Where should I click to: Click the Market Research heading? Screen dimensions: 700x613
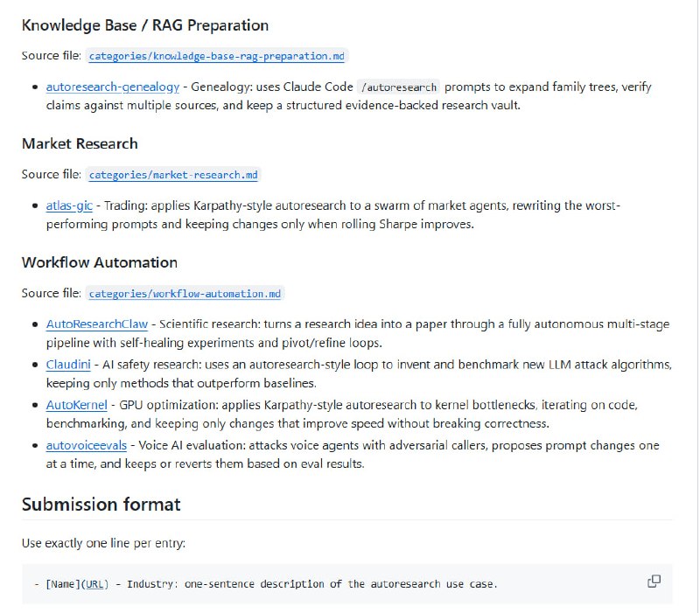80,143
